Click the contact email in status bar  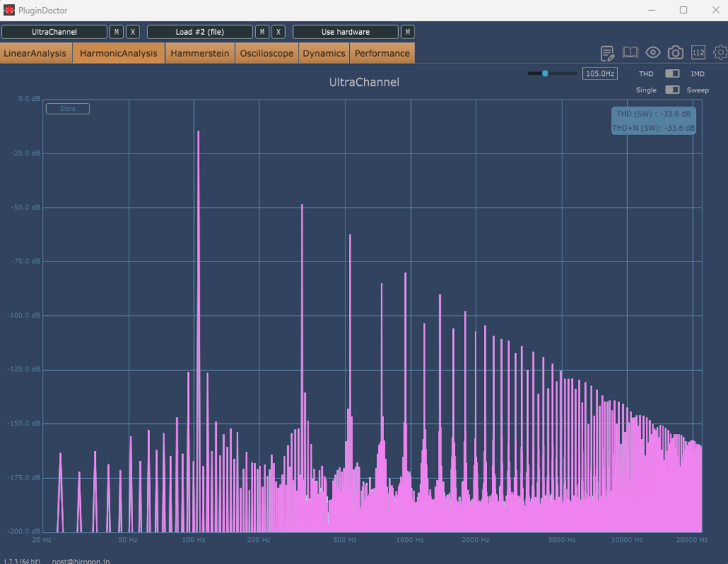pos(81,561)
